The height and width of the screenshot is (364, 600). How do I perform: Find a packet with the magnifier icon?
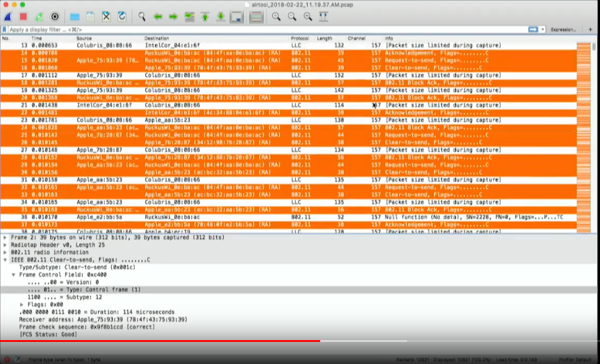(142, 17)
